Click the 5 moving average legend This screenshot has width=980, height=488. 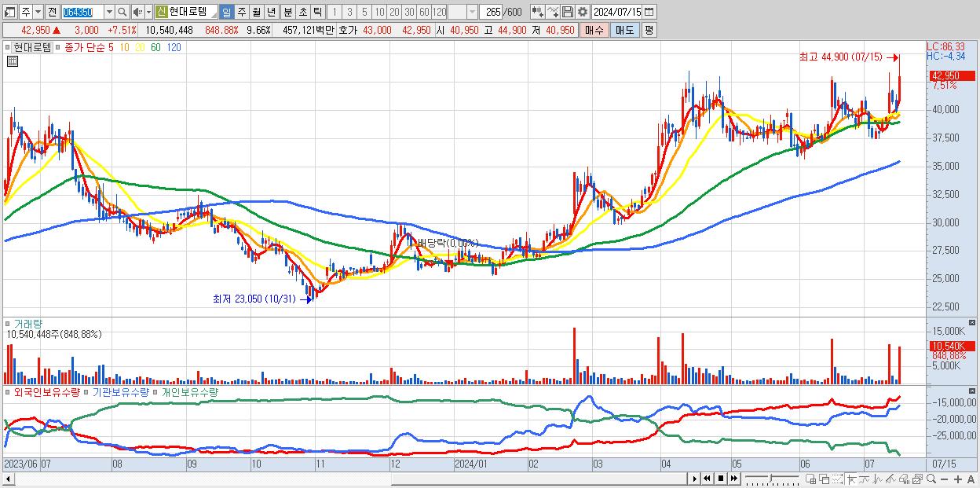pos(112,48)
